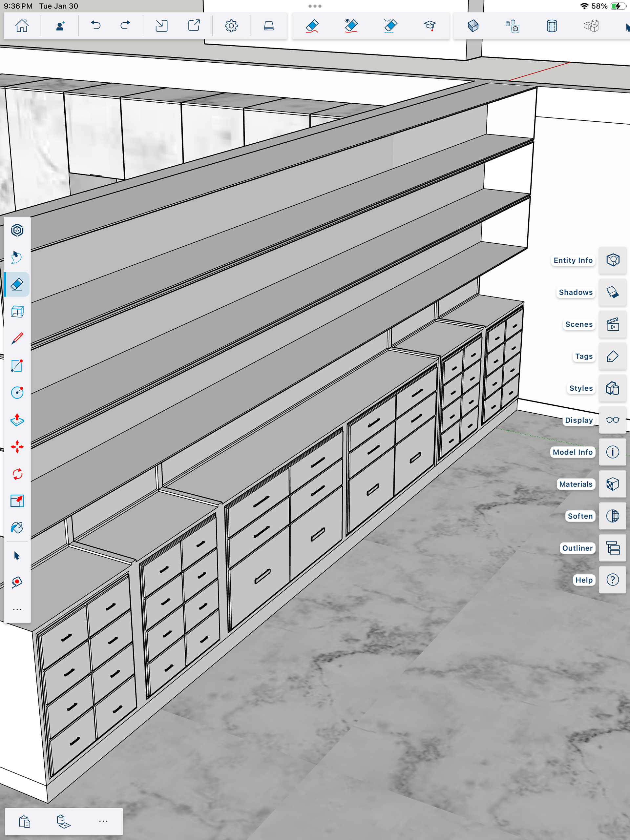Viewport: 630px width, 840px height.
Task: Click the Styles label
Action: tap(580, 388)
